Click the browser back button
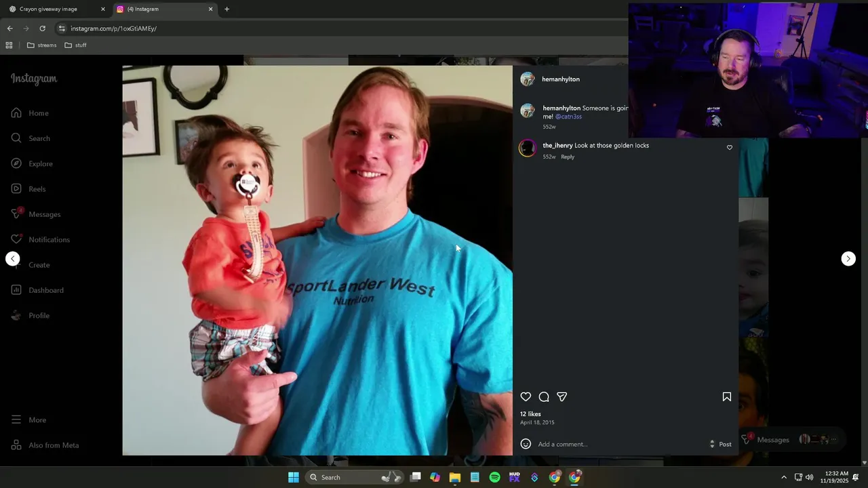The width and height of the screenshot is (868, 488). point(9,28)
